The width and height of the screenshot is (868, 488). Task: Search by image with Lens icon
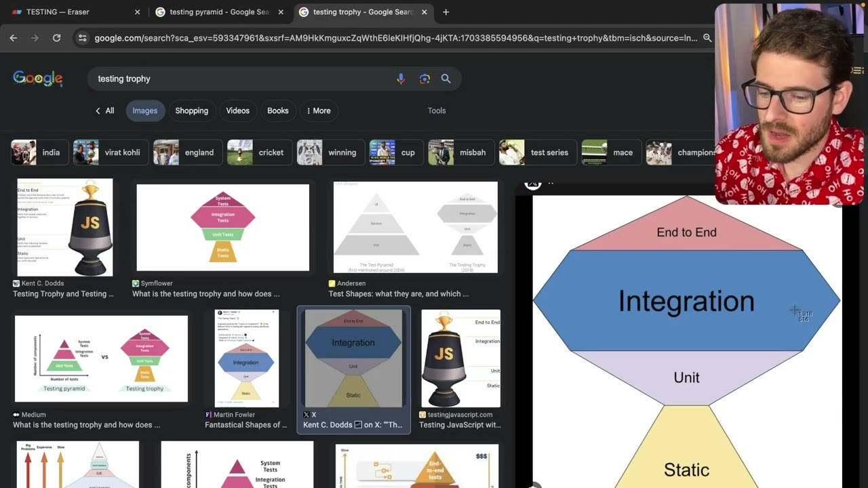click(425, 79)
